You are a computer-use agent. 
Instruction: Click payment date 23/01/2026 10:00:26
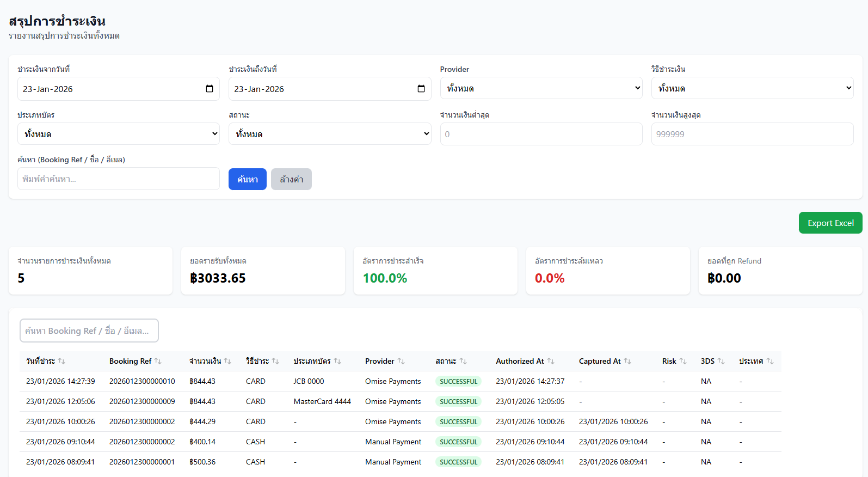[x=60, y=421]
